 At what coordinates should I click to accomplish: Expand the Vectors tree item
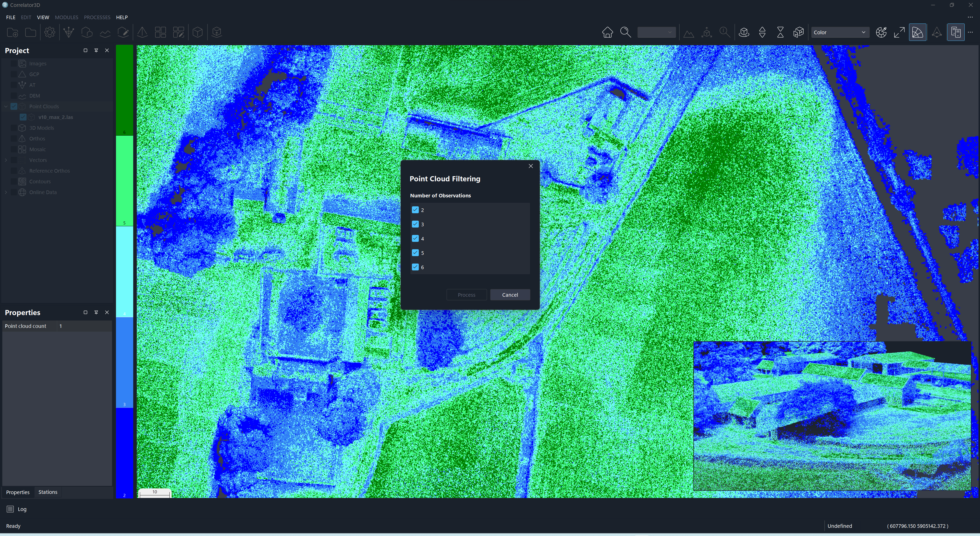click(x=6, y=160)
